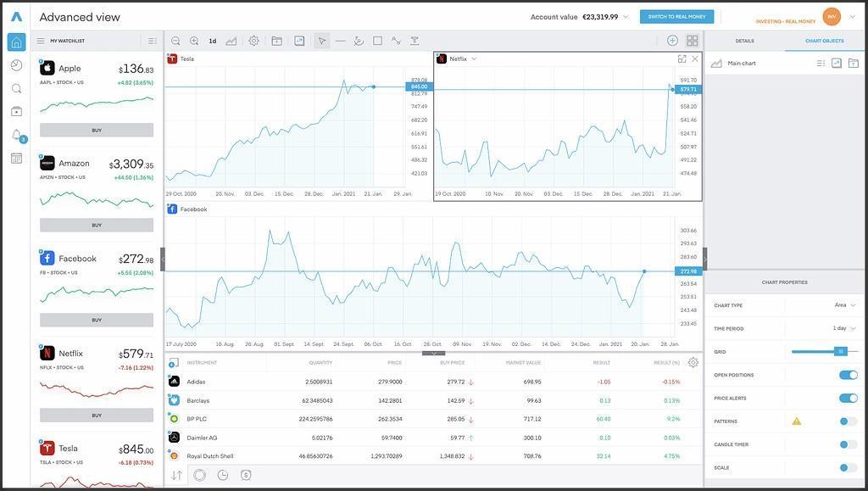This screenshot has height=491, width=868.
Task: Select the zigzag trend line tool
Action: pyautogui.click(x=396, y=41)
